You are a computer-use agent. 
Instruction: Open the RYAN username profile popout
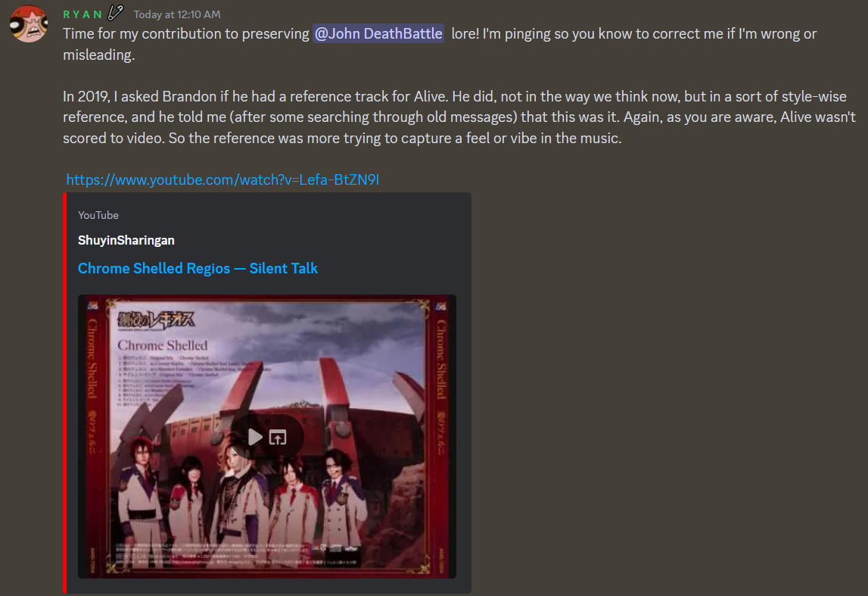pyautogui.click(x=82, y=14)
